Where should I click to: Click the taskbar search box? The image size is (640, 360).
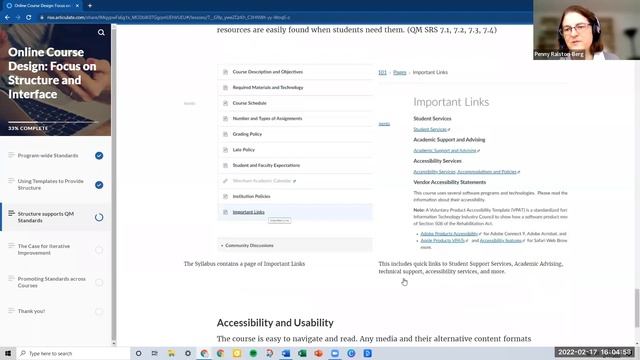click(73, 353)
